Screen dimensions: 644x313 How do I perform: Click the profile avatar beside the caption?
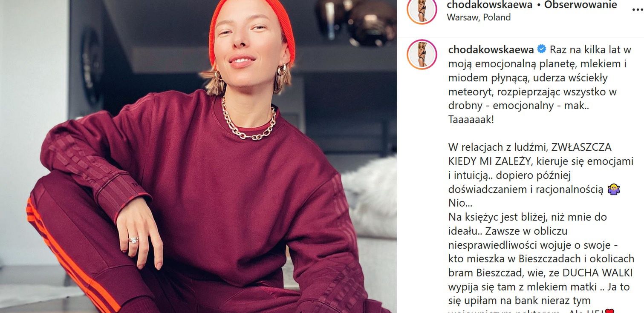422,55
